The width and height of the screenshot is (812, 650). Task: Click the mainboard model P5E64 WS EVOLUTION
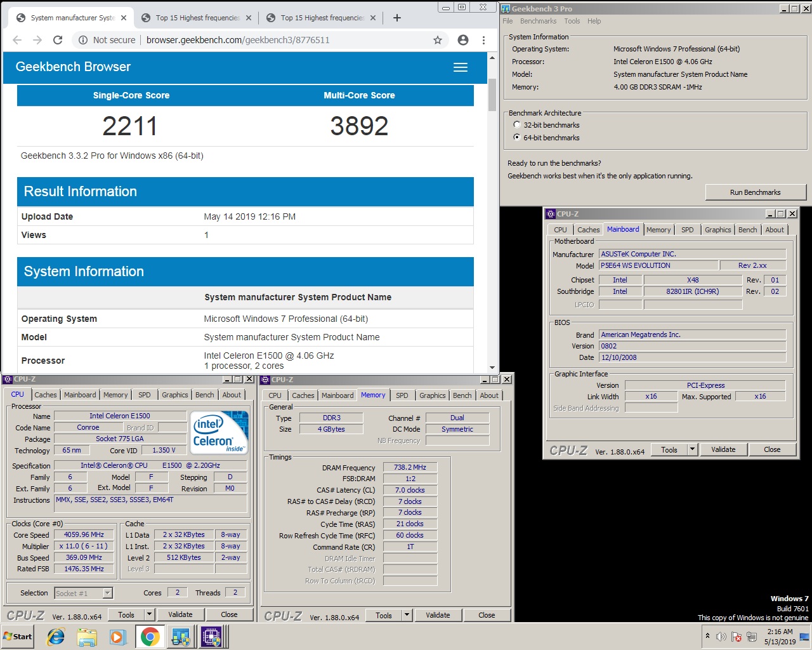click(x=658, y=265)
